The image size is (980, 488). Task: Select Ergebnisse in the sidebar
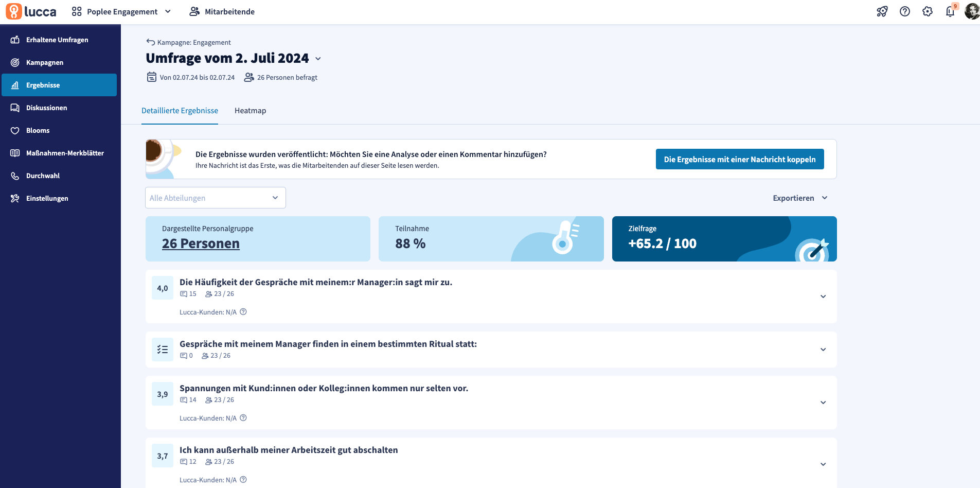tap(59, 85)
